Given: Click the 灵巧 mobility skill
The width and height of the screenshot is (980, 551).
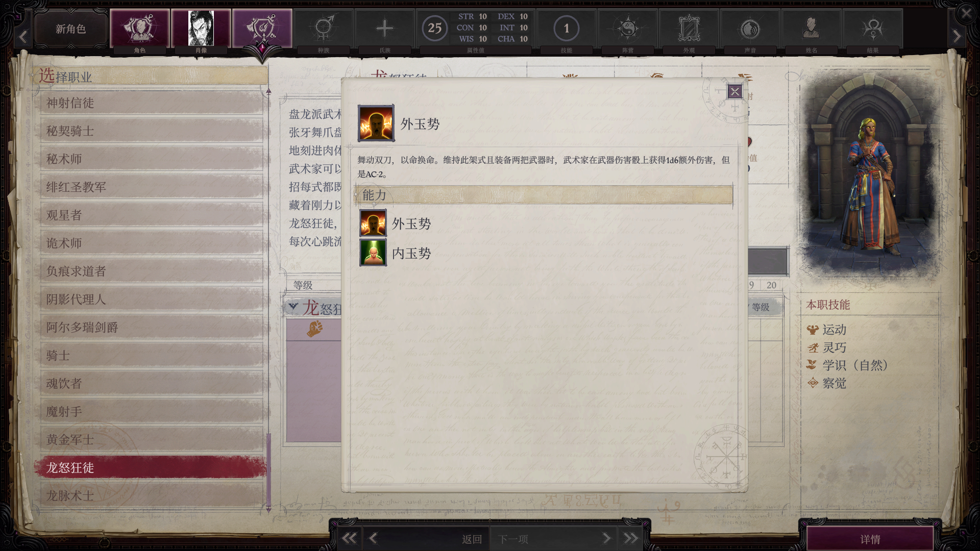Looking at the screenshot, I should [x=827, y=347].
